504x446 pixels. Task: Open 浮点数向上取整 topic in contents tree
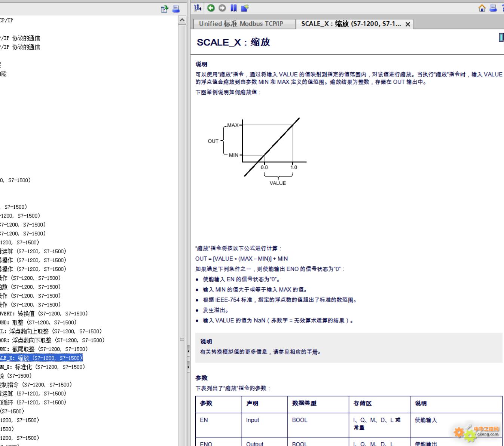[51, 332]
